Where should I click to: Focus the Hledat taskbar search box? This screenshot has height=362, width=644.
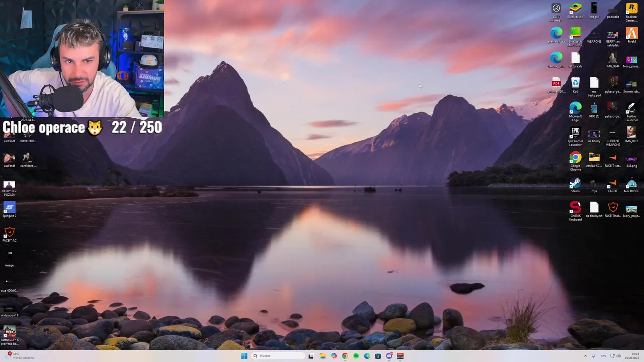[278, 356]
